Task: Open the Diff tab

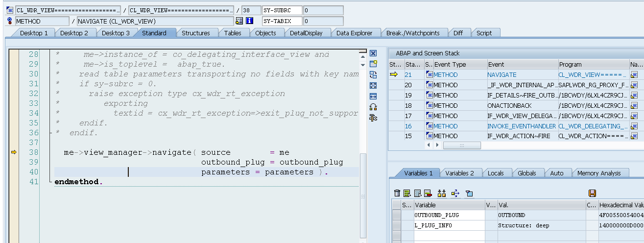Action: 458,33
